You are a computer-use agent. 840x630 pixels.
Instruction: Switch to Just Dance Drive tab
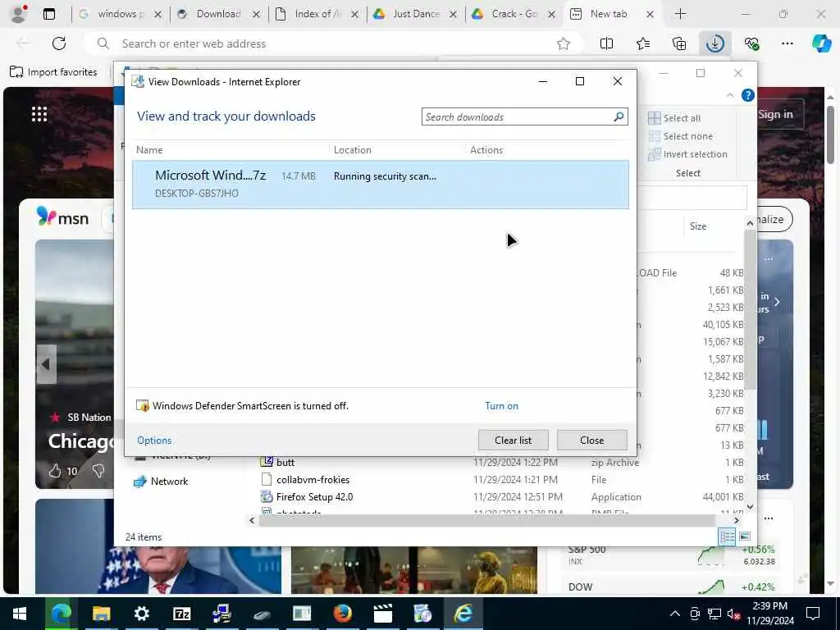click(415, 14)
